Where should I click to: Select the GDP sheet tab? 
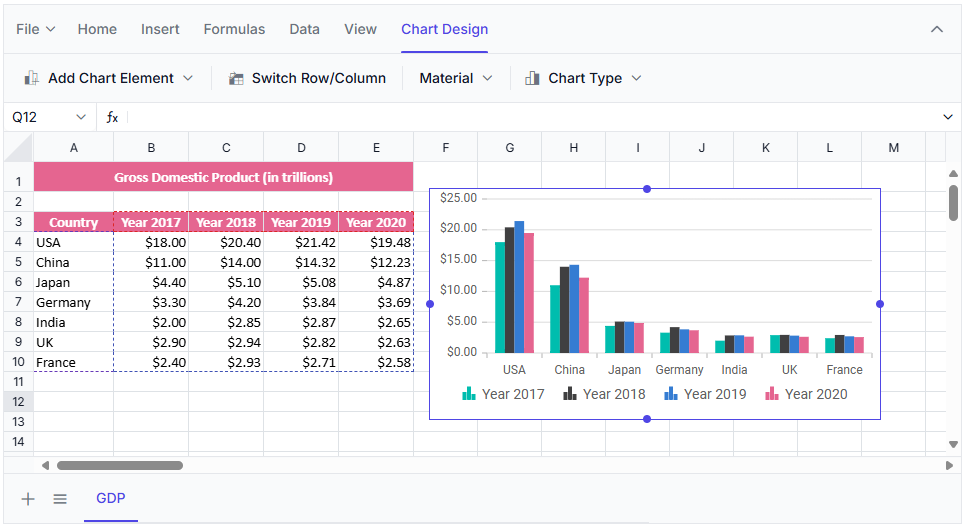[111, 498]
